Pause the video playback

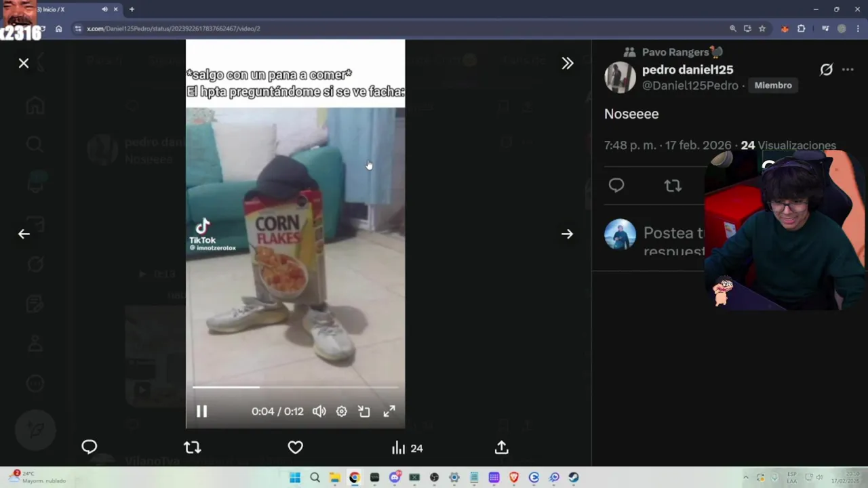[x=201, y=411]
